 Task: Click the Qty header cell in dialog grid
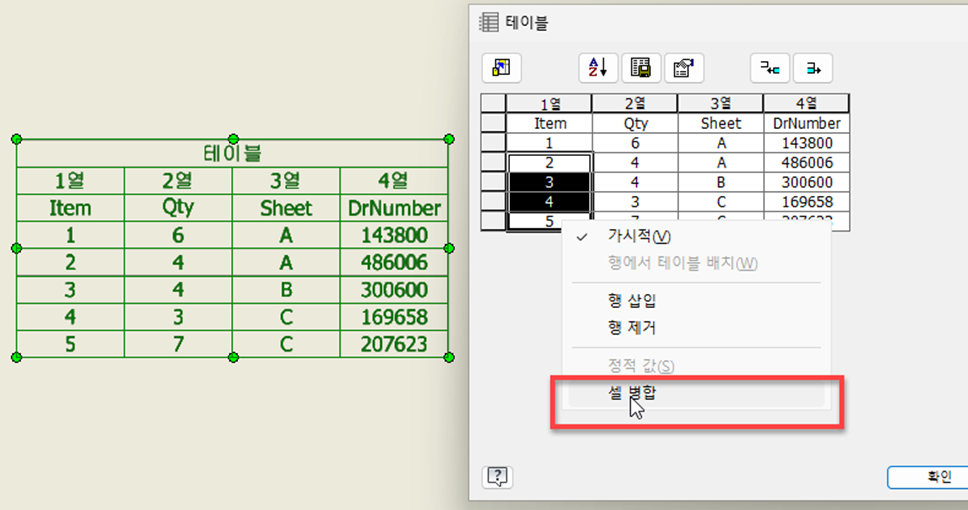tap(635, 123)
